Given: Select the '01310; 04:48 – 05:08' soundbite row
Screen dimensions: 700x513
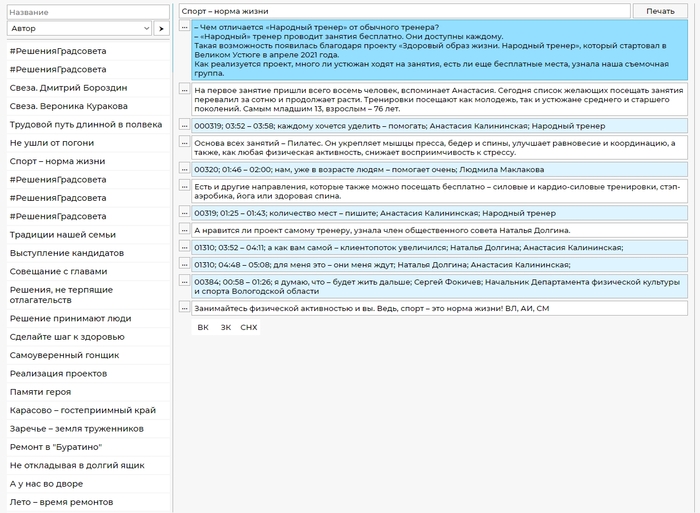Looking at the screenshot, I should coord(439,265).
